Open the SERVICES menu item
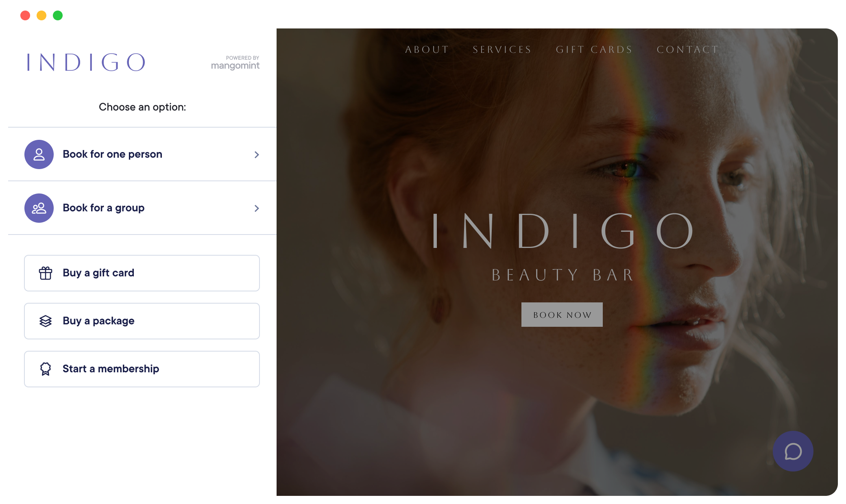 pyautogui.click(x=502, y=50)
